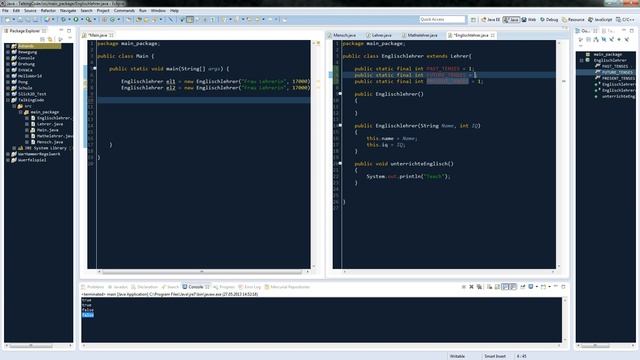This screenshot has width=640, height=360.
Task: Click the New Java Class toolbar icon
Action: click(x=113, y=20)
